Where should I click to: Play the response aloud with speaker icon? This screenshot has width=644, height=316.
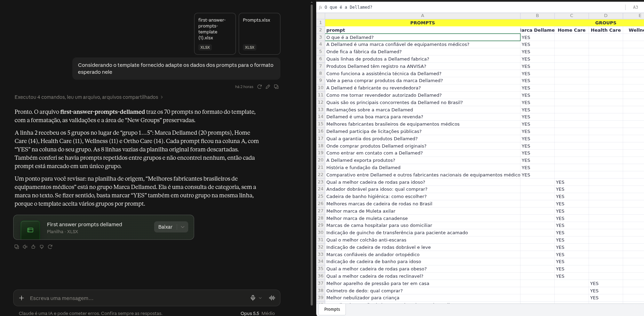pos(25,247)
